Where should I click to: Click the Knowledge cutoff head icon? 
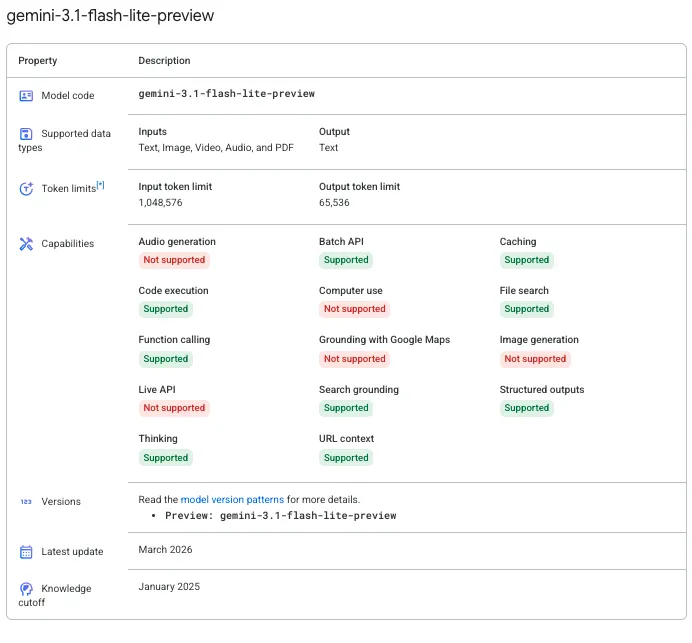(26, 589)
